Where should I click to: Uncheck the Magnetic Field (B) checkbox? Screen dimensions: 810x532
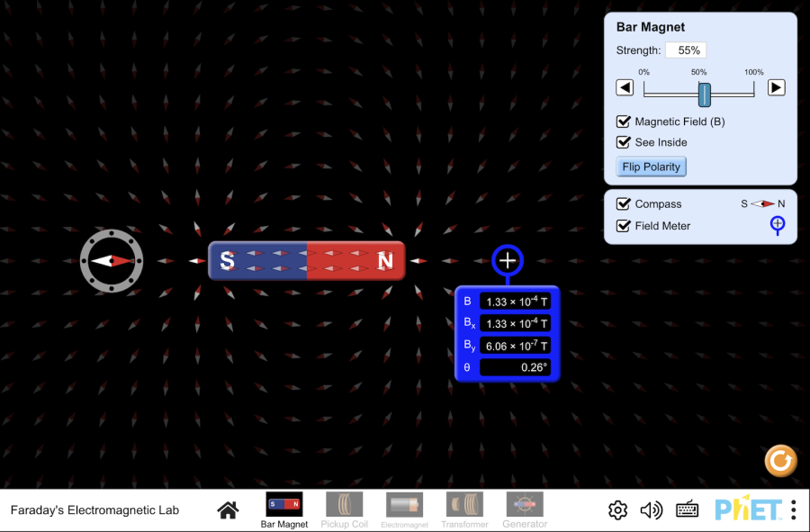(623, 122)
